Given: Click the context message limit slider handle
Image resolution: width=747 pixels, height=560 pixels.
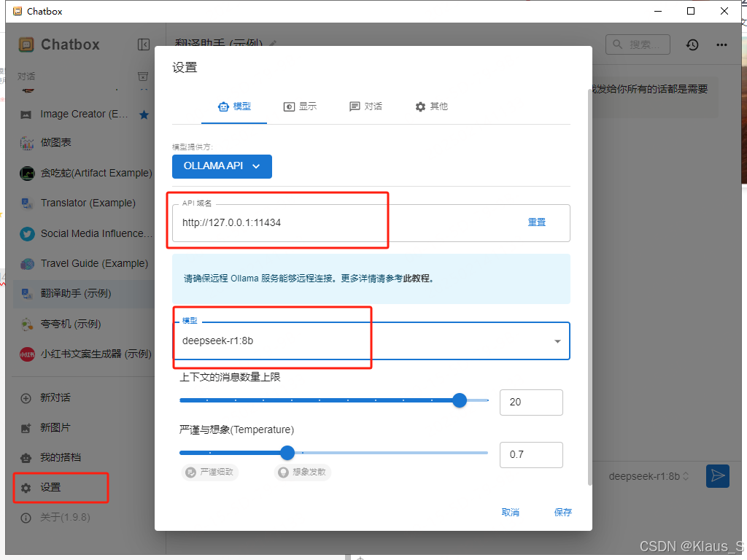Looking at the screenshot, I should click(x=460, y=400).
